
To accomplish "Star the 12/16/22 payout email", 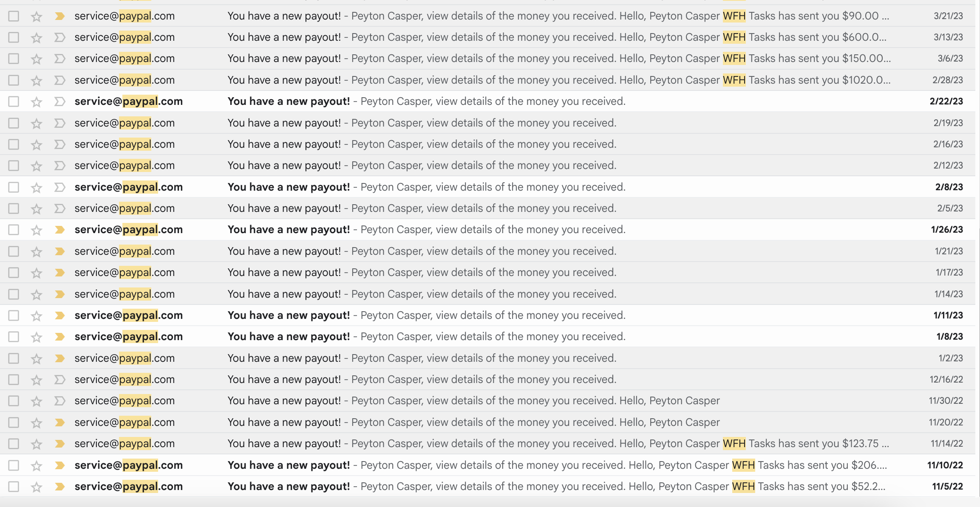I will (x=37, y=380).
